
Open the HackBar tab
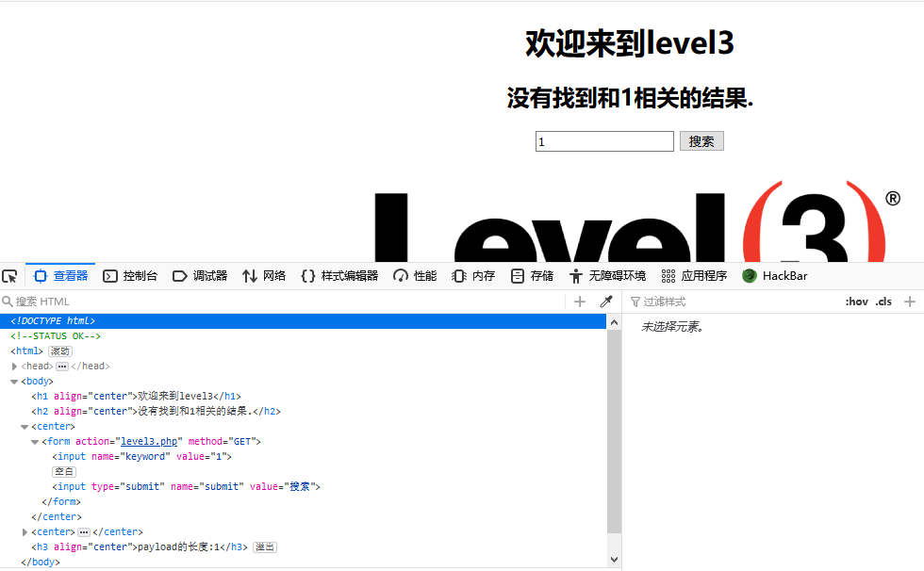pos(775,276)
